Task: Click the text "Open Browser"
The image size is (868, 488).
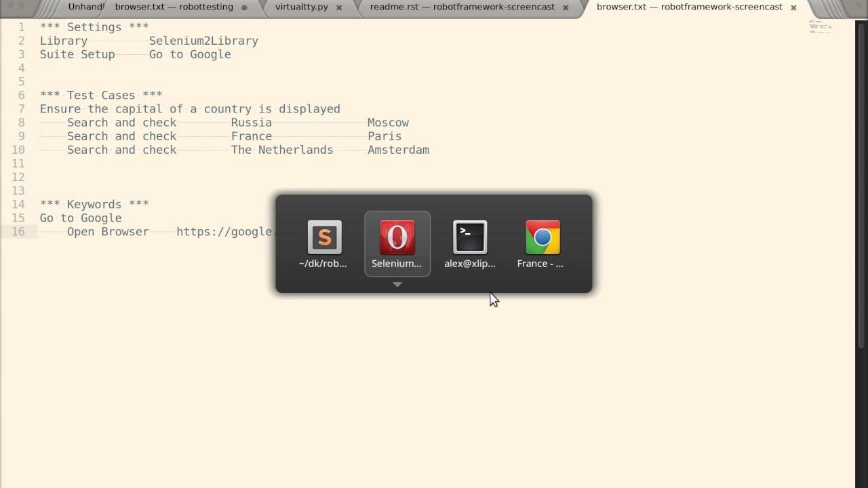Action: pyautogui.click(x=108, y=231)
